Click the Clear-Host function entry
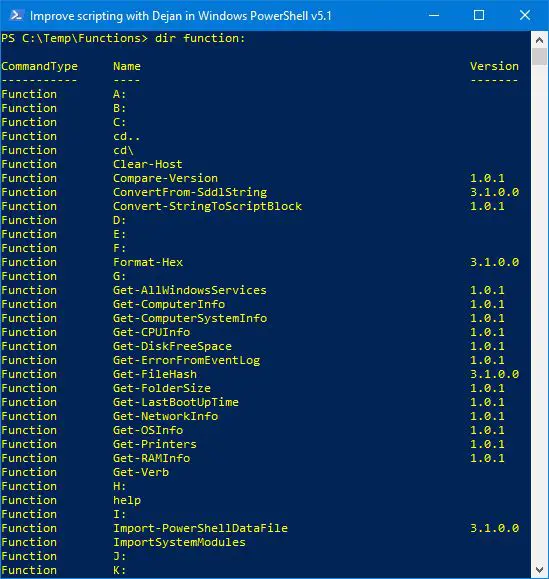The image size is (549, 579). (x=148, y=164)
